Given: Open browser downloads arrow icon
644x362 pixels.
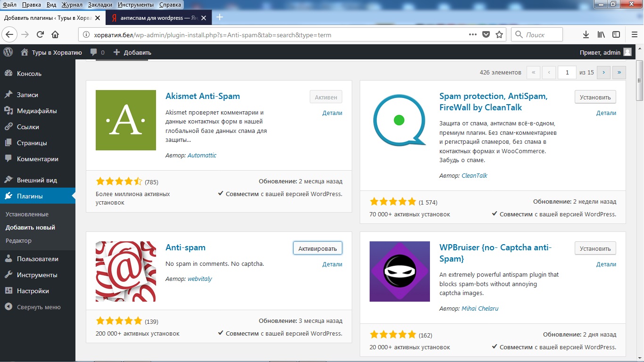Looking at the screenshot, I should 586,34.
